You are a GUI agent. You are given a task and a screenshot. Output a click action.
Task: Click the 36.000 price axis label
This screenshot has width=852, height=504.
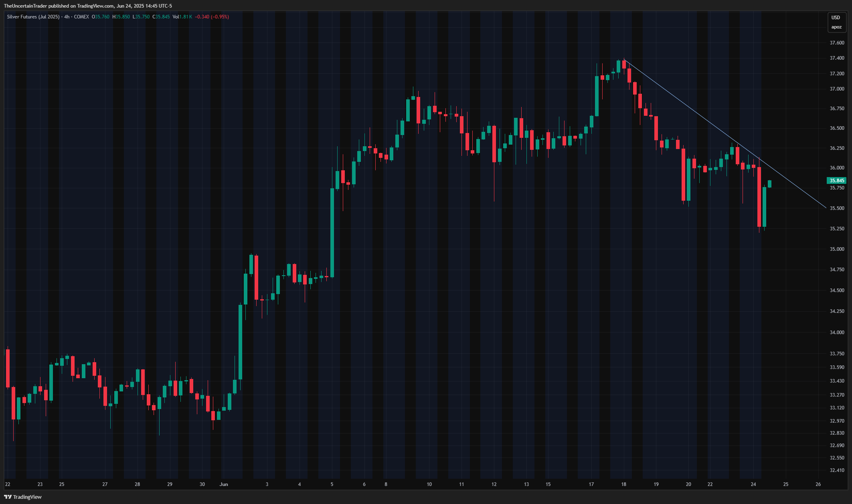coord(837,168)
